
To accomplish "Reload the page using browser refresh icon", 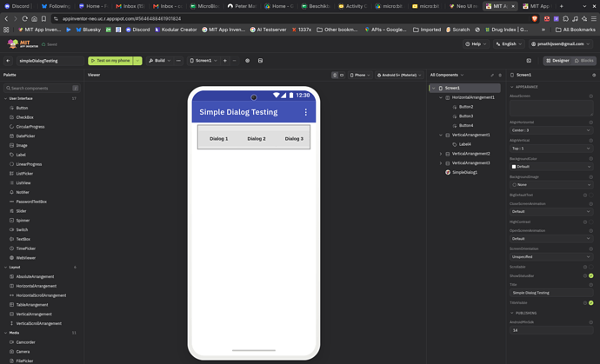I will point(25,19).
